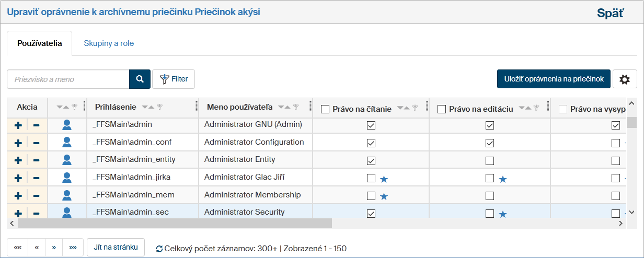Enable read right for Administrator Membership
644x258 pixels.
[371, 196]
